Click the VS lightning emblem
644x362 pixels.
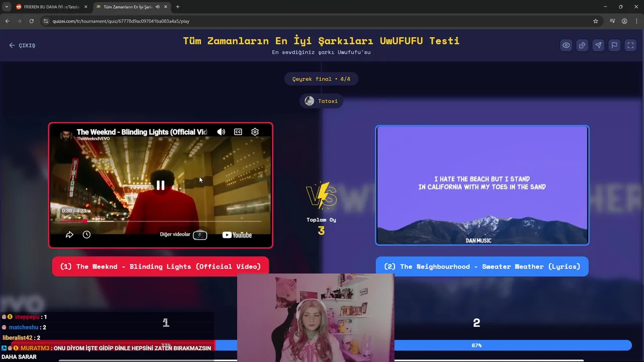tap(321, 196)
